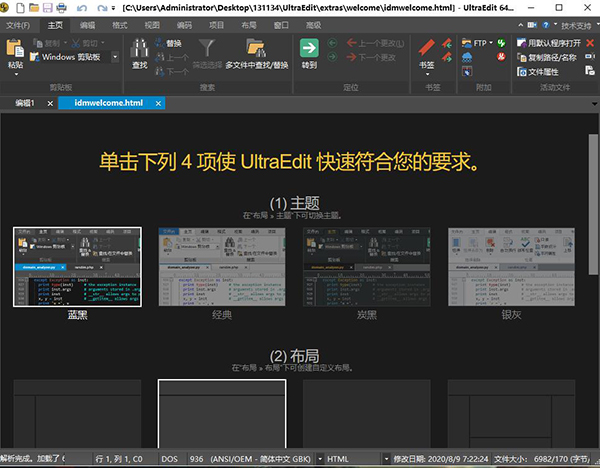The width and height of the screenshot is (600, 468).
Task: Find next with 下一个
Action: 172,72
